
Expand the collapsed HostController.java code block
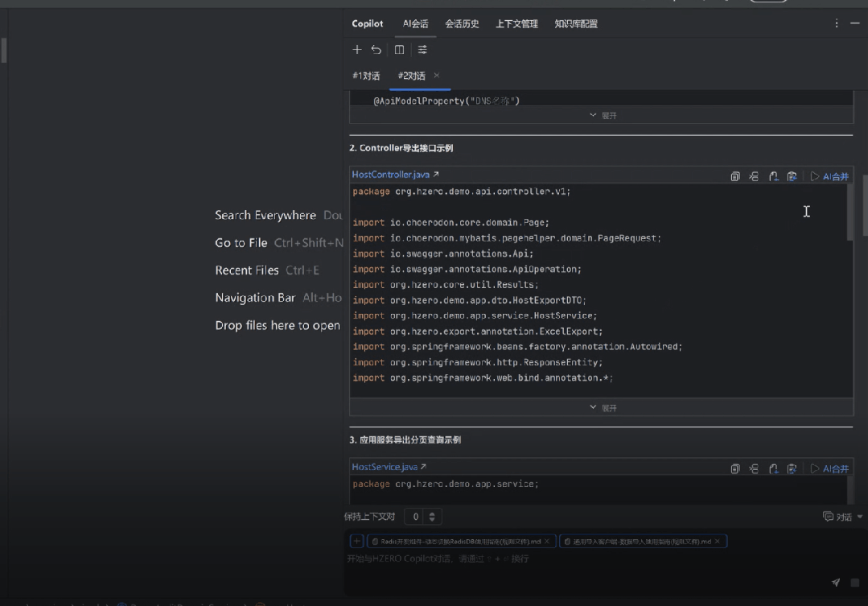[x=602, y=408]
